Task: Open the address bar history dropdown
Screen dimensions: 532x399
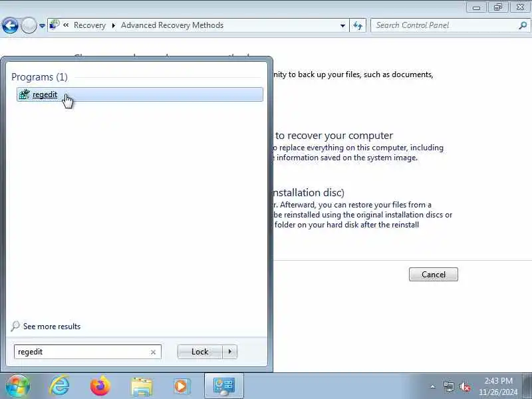Action: point(342,25)
